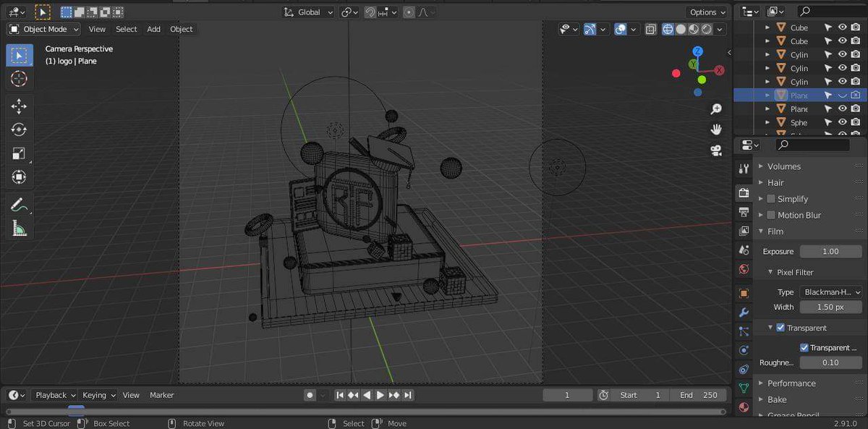Show the highlighted Plane in viewport
The image size is (868, 429).
(842, 95)
